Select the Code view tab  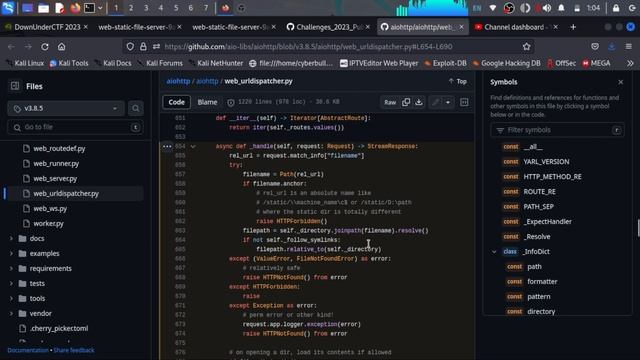(176, 102)
